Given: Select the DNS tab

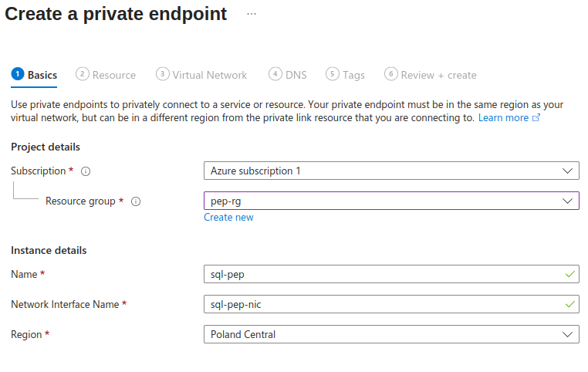Looking at the screenshot, I should tap(296, 75).
